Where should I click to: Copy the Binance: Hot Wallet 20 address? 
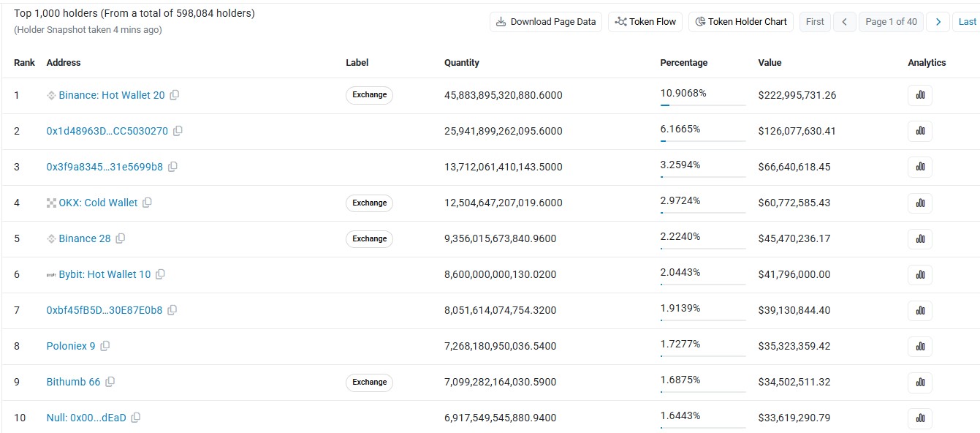pos(175,95)
